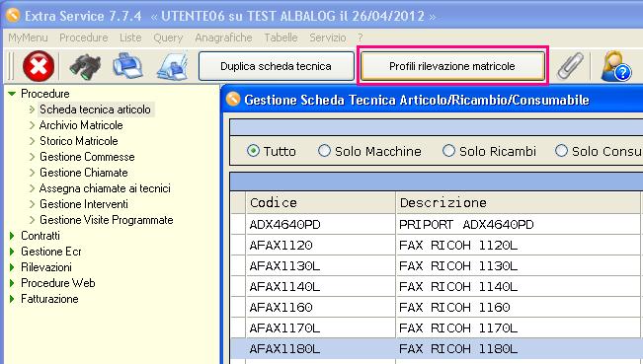Click the Codice column header
Viewport: 643px width, 364px height.
coord(321,202)
